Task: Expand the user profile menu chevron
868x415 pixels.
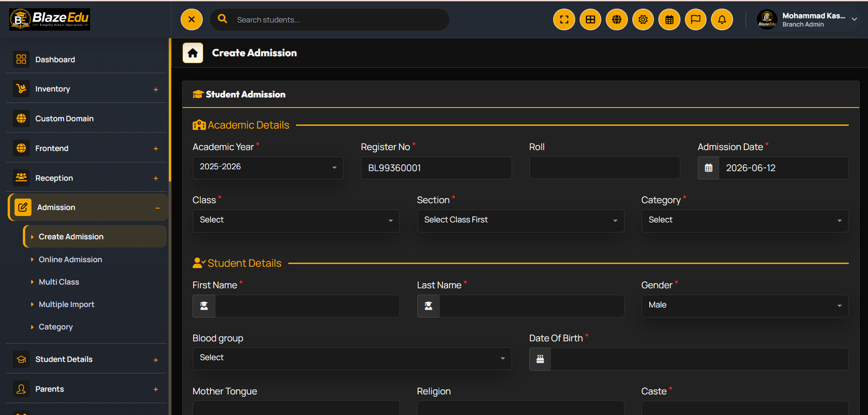Action: coord(854,19)
